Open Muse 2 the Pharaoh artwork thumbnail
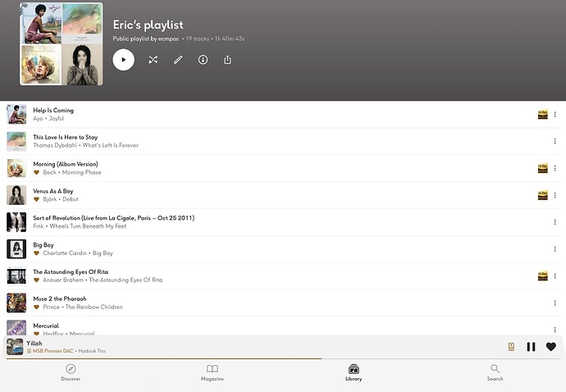Viewport: 566px width, 392px height. coord(16,303)
